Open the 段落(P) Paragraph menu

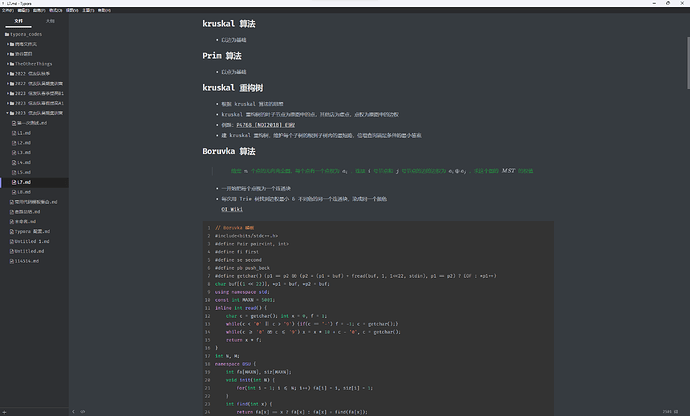tap(39, 10)
